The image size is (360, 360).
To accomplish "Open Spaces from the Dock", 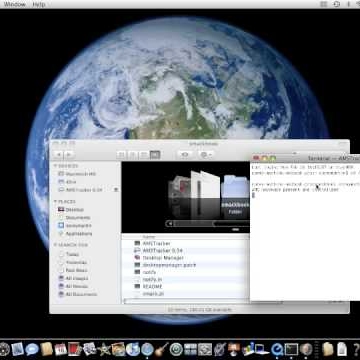I will click(x=190, y=349).
